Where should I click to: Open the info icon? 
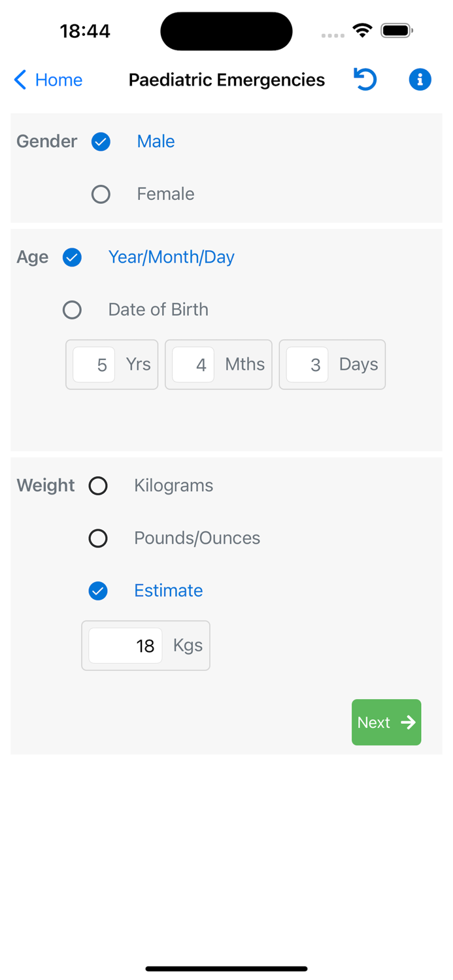[x=420, y=80]
